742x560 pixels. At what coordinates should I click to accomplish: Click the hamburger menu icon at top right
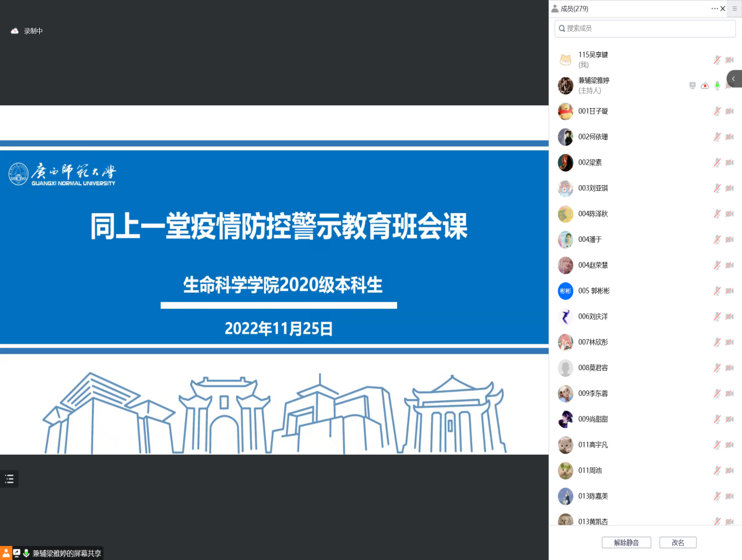[x=734, y=9]
